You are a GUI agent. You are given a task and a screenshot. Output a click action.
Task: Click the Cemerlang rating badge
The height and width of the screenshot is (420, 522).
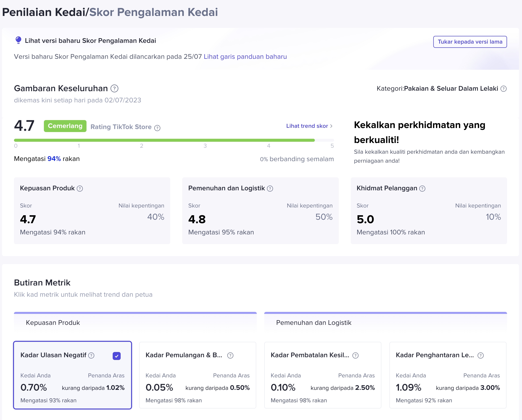pos(65,126)
